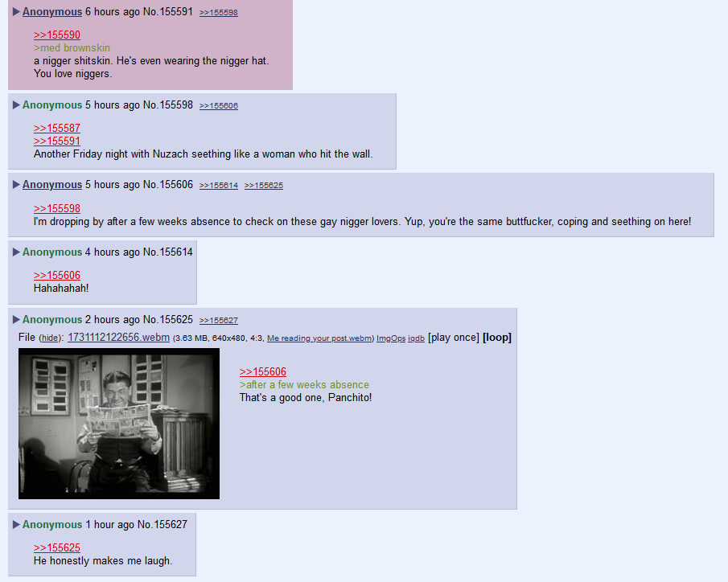The height and width of the screenshot is (582, 728).
Task: Follow backlink >>155627 in post 155625 header
Action: point(219,320)
